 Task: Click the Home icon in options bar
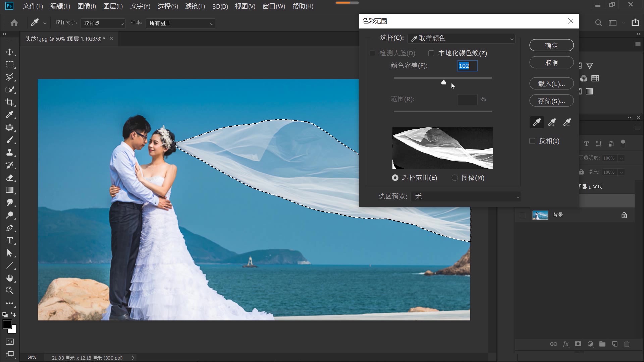[x=14, y=23]
